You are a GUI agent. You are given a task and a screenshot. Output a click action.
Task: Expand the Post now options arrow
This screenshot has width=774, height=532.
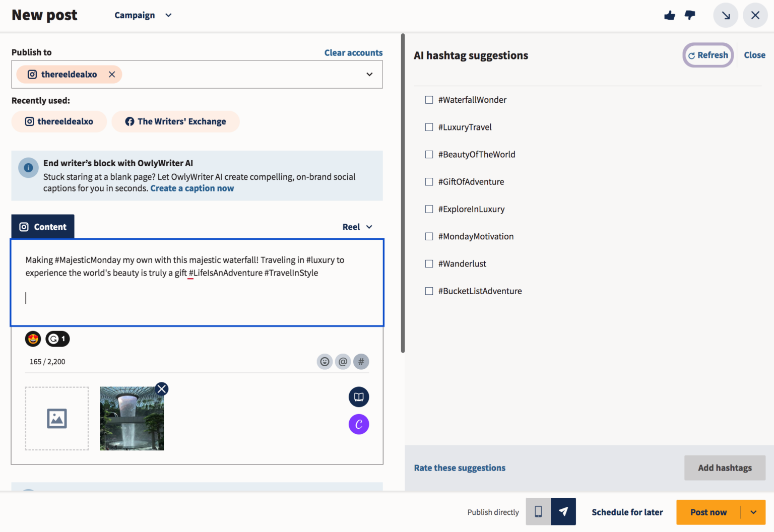click(753, 512)
